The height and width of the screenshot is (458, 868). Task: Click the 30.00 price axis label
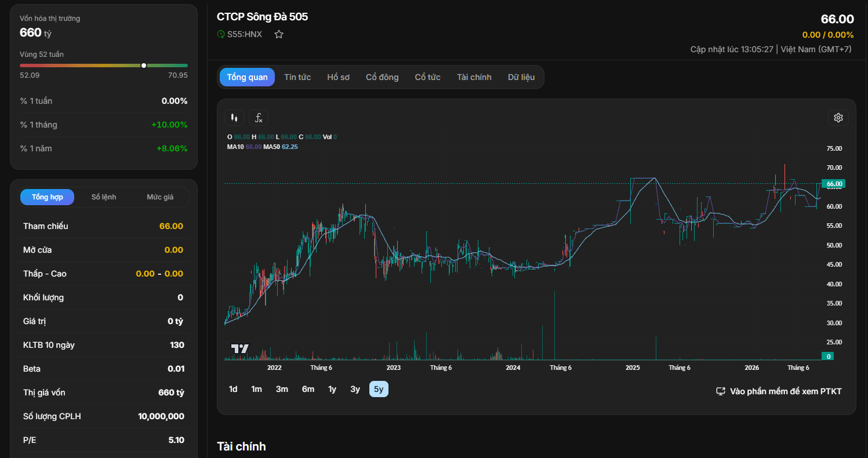tap(834, 323)
